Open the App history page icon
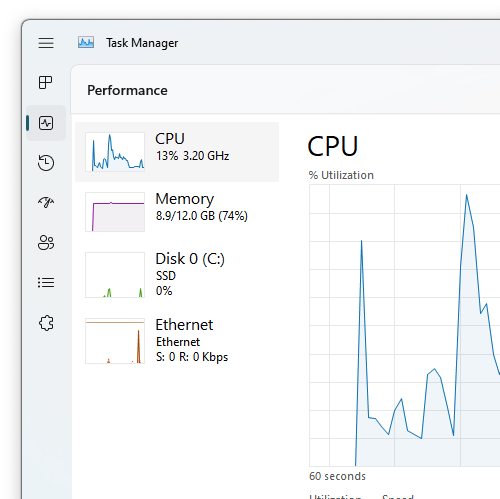Image resolution: width=500 pixels, height=499 pixels. (46, 163)
